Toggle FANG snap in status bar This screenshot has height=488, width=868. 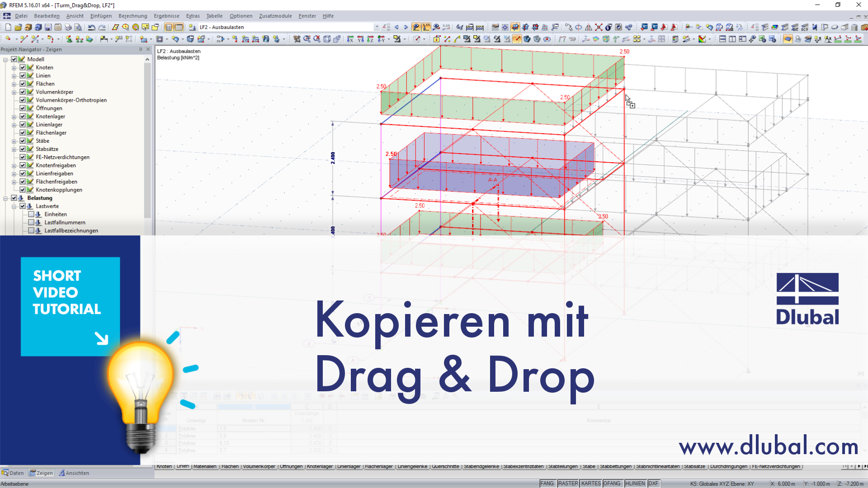pyautogui.click(x=547, y=483)
